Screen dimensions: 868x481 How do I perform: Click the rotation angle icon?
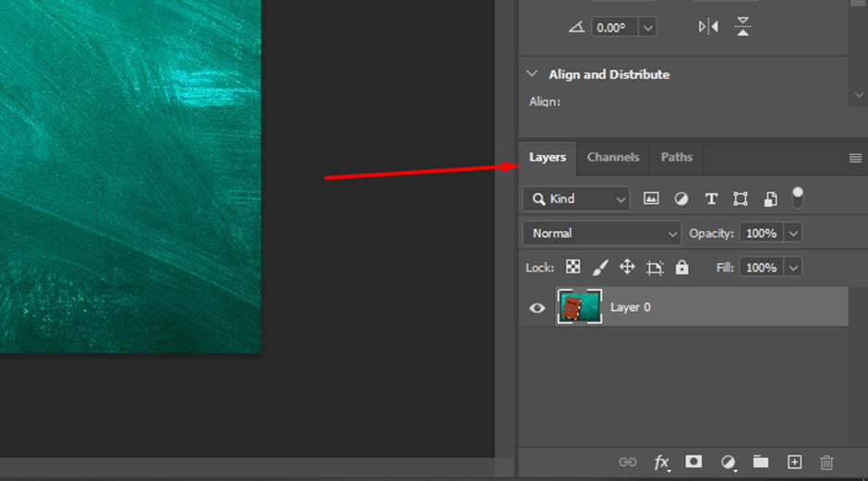click(x=576, y=27)
